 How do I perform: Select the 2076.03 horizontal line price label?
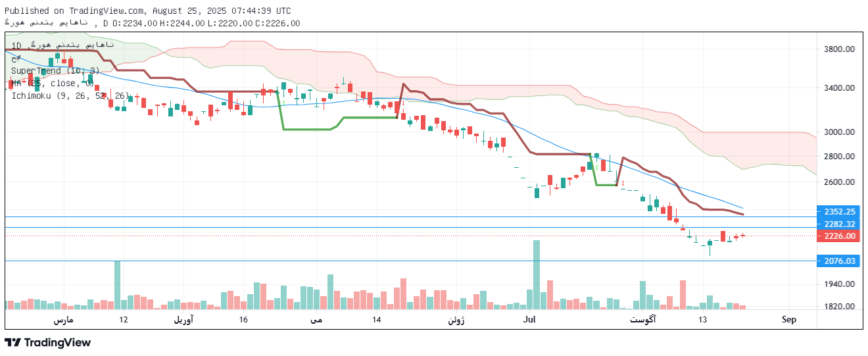tap(840, 261)
